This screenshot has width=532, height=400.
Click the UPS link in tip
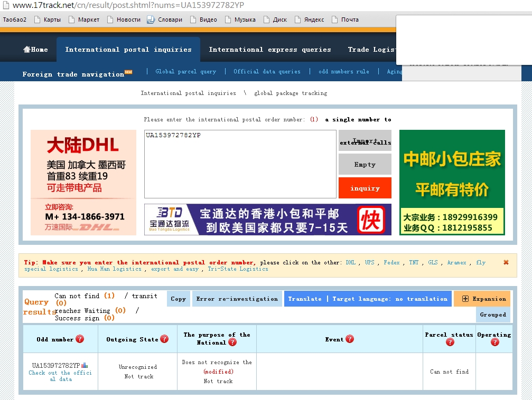point(369,262)
